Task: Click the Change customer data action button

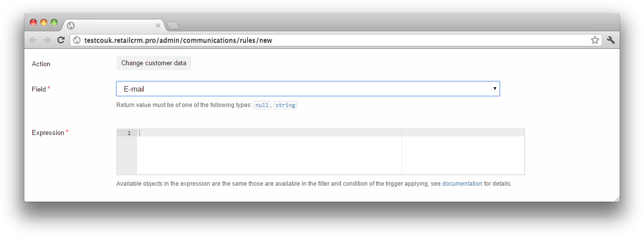Action: click(x=154, y=63)
